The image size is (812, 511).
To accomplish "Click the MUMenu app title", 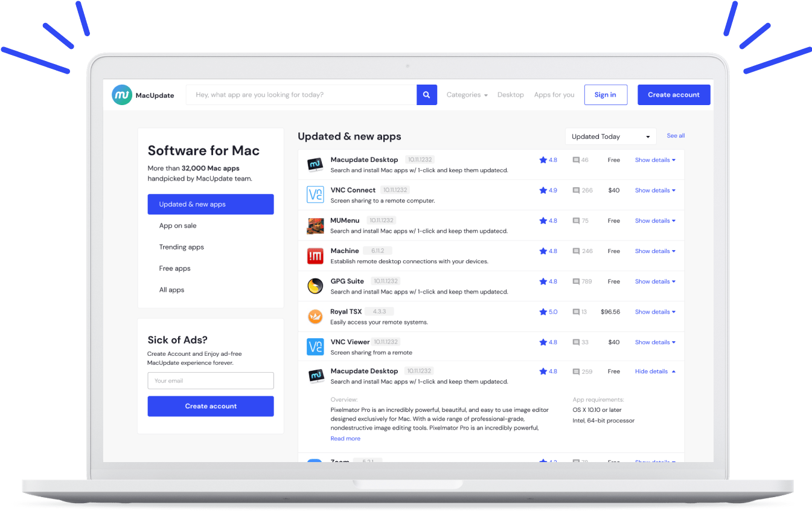I will point(345,220).
